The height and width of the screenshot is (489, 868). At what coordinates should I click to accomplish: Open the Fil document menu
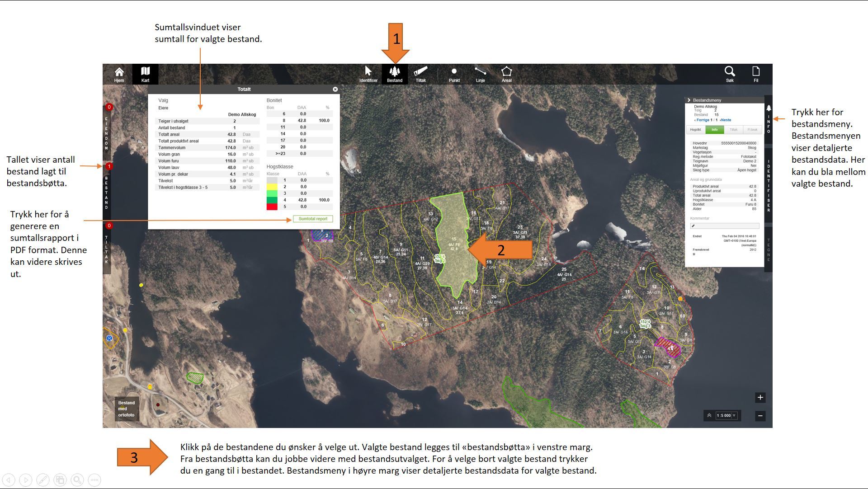(756, 74)
